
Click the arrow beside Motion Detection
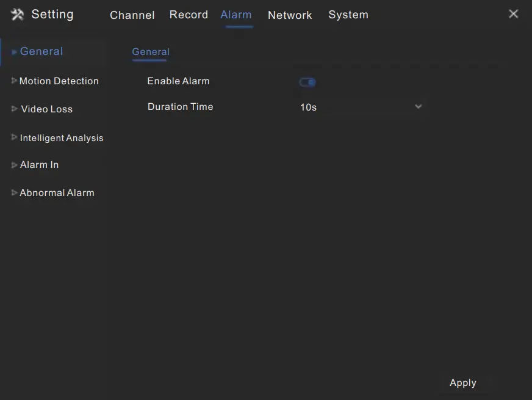pyautogui.click(x=14, y=81)
